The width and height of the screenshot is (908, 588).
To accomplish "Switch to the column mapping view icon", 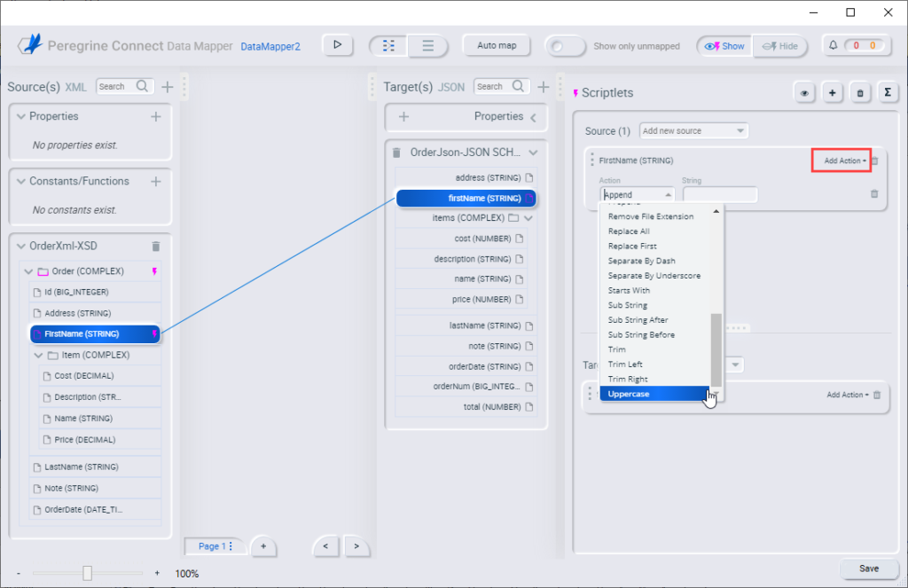I will 388,46.
